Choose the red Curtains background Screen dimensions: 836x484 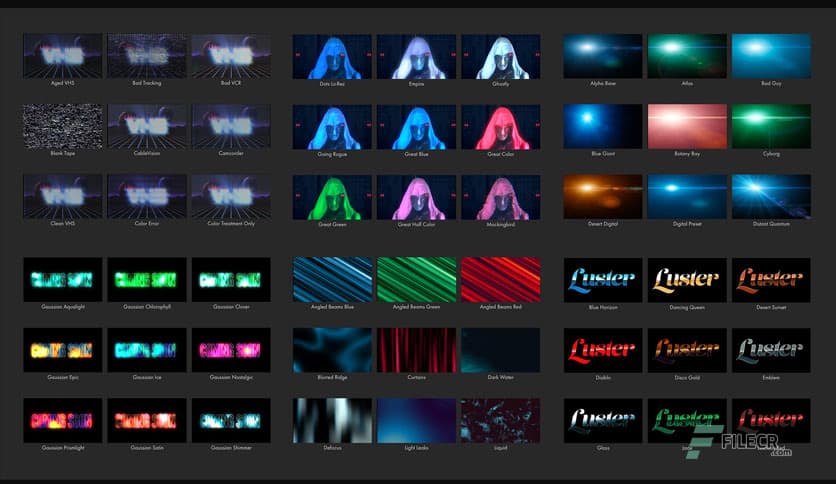[416, 350]
